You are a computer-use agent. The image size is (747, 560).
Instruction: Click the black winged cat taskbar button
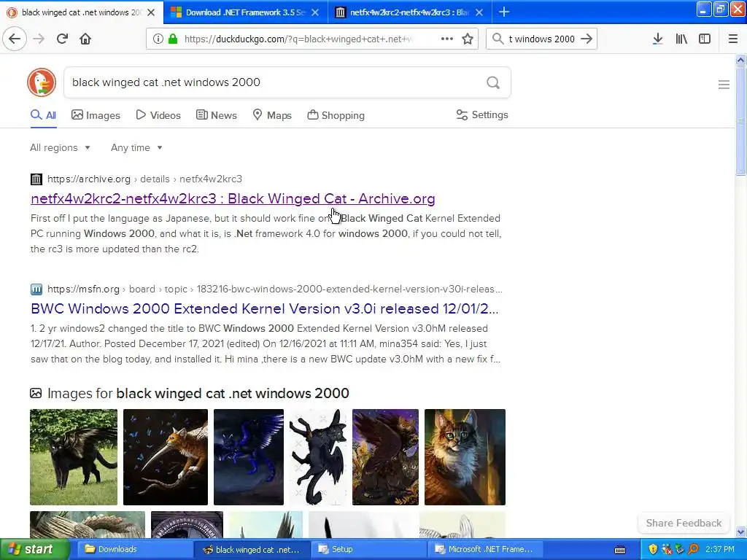click(x=251, y=550)
